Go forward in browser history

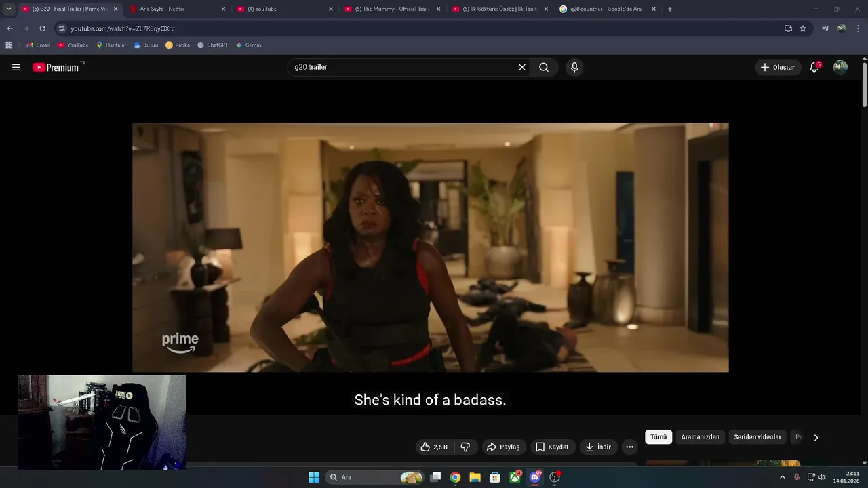[x=26, y=28]
